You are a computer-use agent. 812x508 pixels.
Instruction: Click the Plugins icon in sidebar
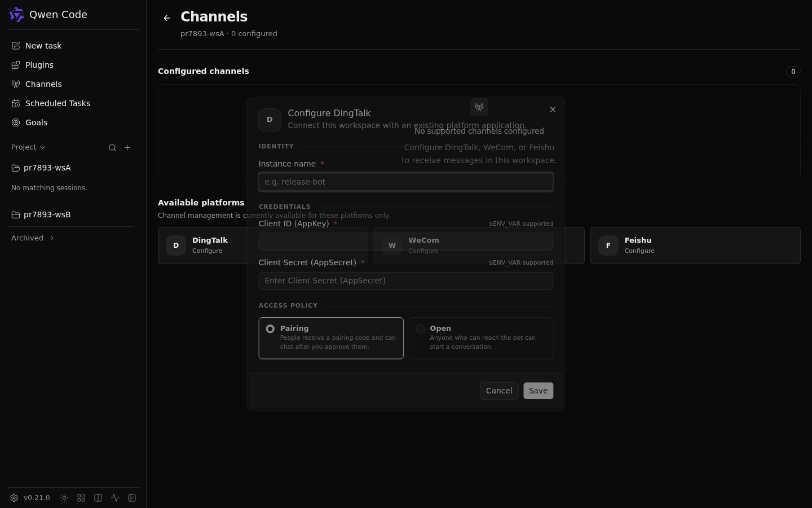pos(16,65)
